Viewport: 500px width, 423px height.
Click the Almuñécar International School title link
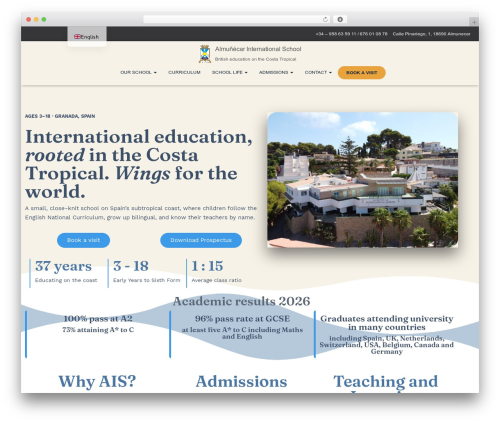pos(258,49)
